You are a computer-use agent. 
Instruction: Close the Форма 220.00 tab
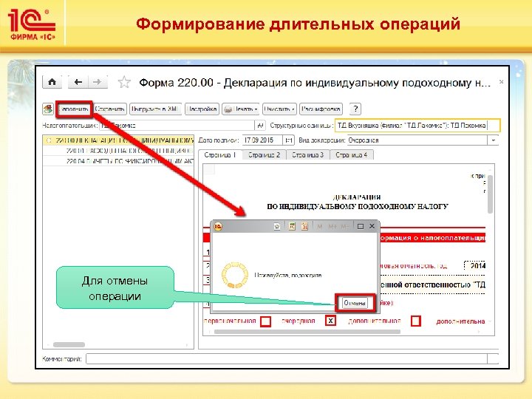coord(501,82)
